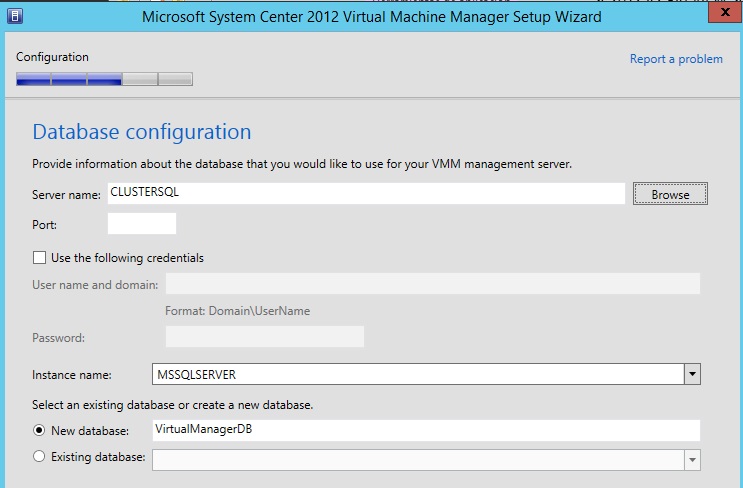Click the Database configuration heading
Image resolution: width=743 pixels, height=488 pixels.
tap(142, 132)
